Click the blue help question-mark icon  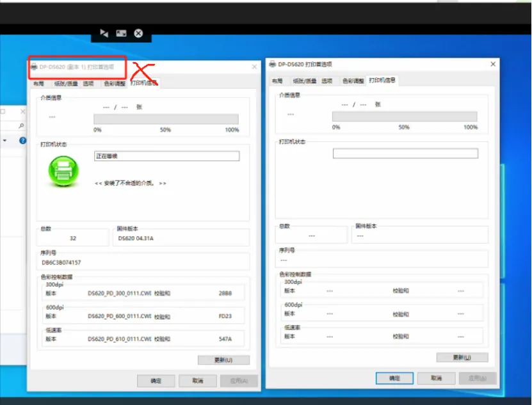(22, 140)
